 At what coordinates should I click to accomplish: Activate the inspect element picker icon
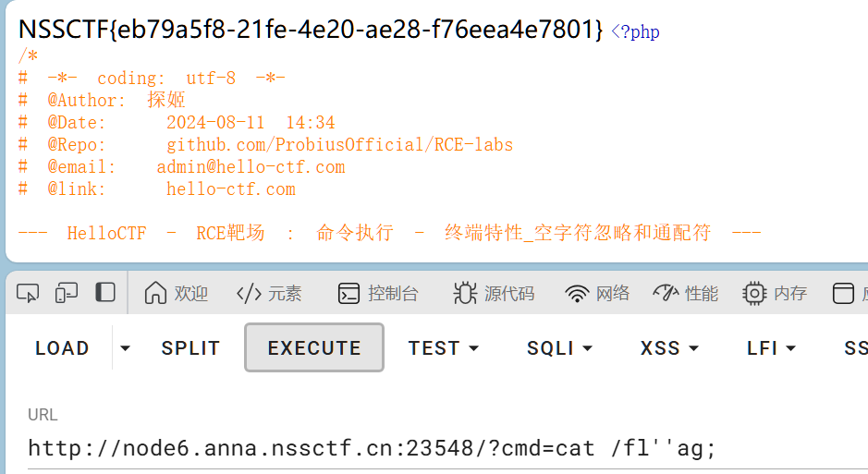pos(29,294)
